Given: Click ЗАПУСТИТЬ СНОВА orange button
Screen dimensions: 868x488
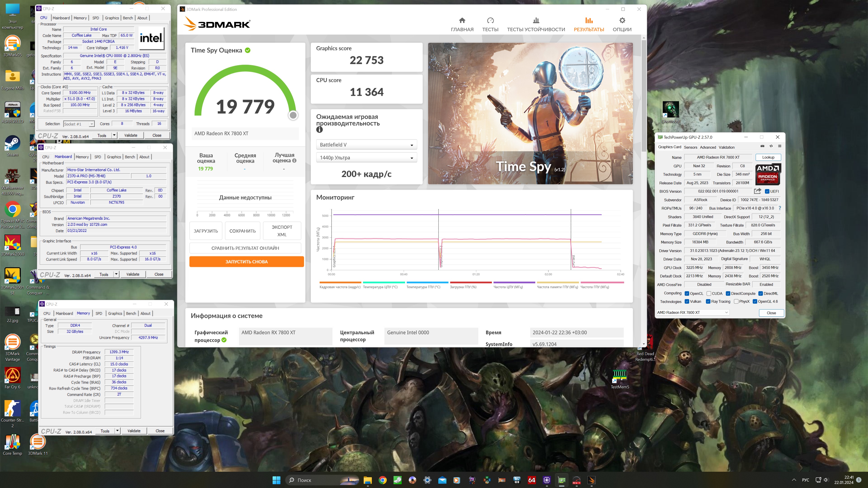Looking at the screenshot, I should point(246,261).
